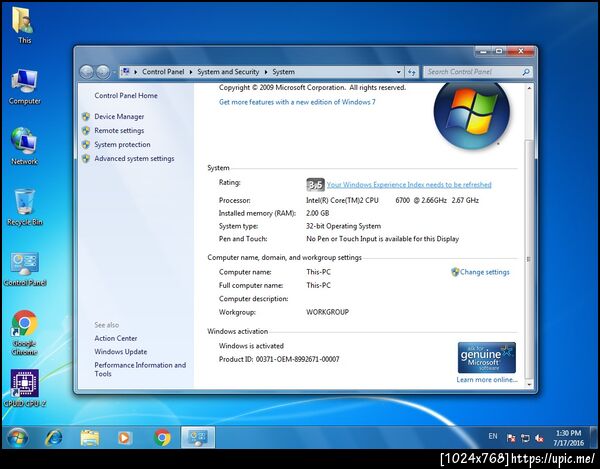The image size is (600, 469).
Task: Click the Full computer name This-PC value
Action: (318, 285)
